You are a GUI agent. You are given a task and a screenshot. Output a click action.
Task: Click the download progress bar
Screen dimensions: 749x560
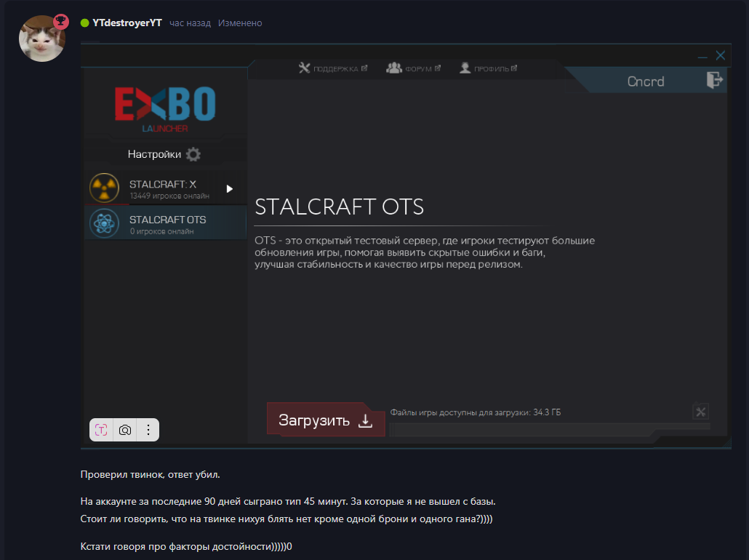pyautogui.click(x=549, y=430)
